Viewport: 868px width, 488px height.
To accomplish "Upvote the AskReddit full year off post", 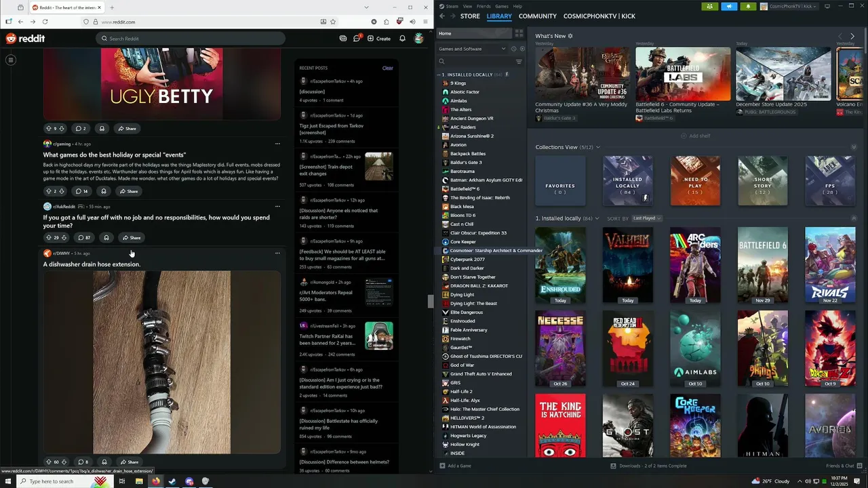I will pyautogui.click(x=48, y=238).
